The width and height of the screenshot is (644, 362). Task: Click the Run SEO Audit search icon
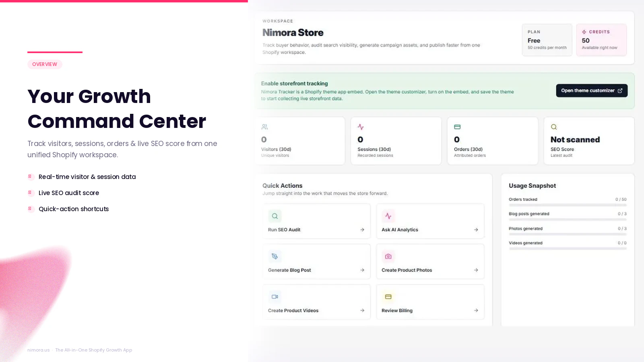[x=275, y=216]
